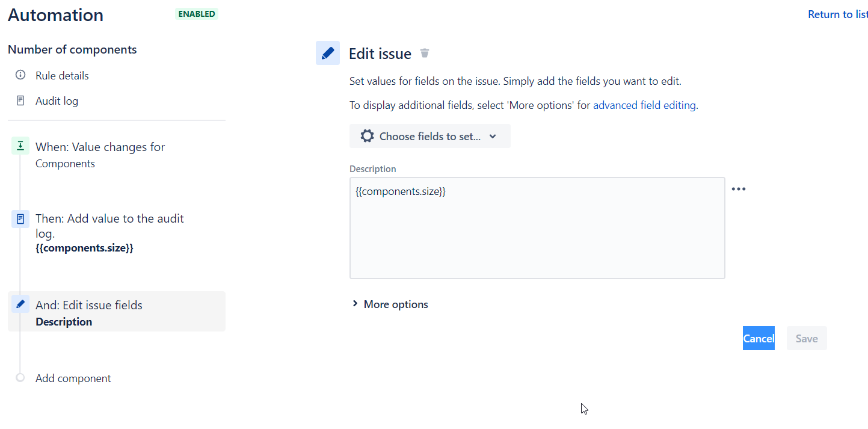Open Rule details from the sidebar
Image resolution: width=868 pixels, height=429 pixels.
click(x=62, y=75)
